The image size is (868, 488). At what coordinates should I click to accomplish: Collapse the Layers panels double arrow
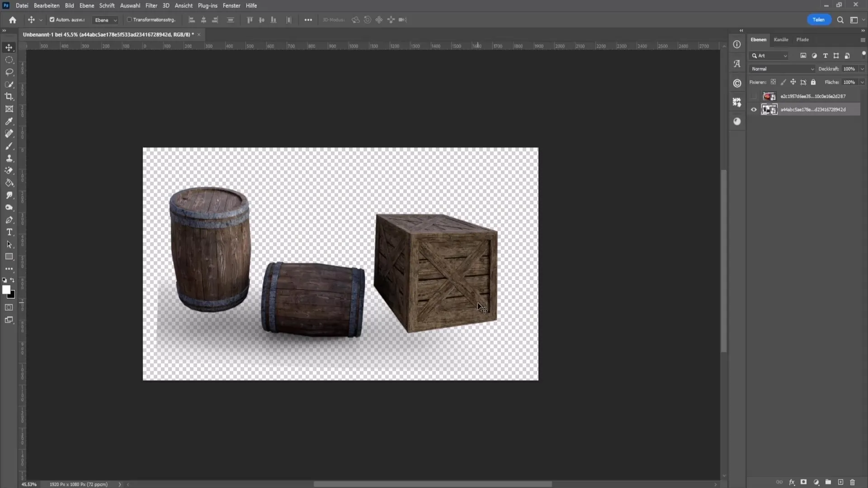point(863,30)
